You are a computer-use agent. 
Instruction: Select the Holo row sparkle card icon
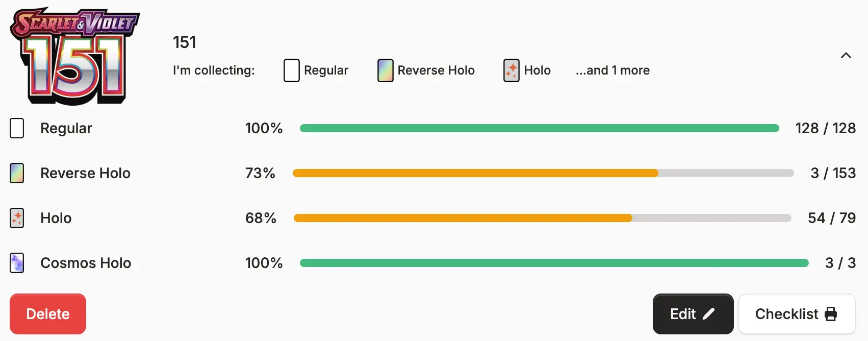pos(17,218)
